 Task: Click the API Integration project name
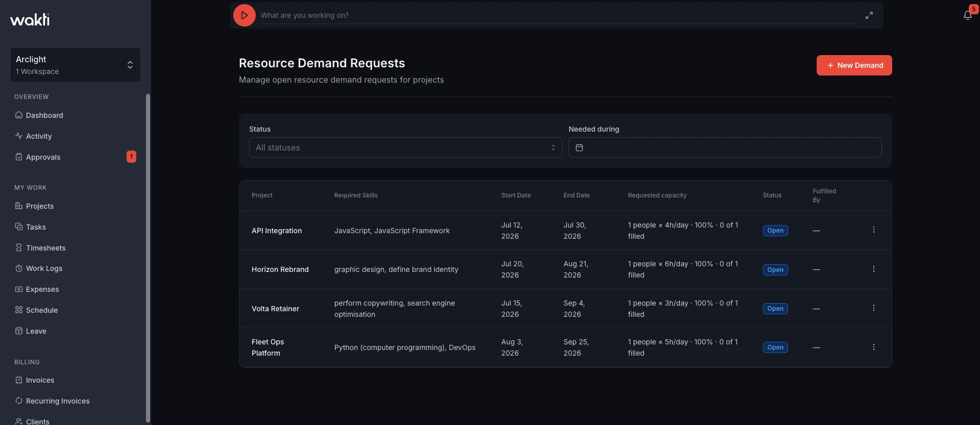point(277,231)
